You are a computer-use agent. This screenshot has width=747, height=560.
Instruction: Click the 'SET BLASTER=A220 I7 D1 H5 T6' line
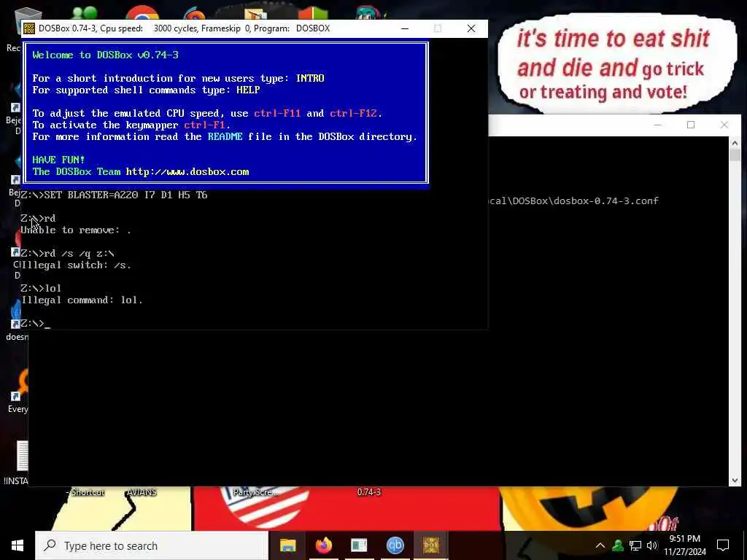114,195
